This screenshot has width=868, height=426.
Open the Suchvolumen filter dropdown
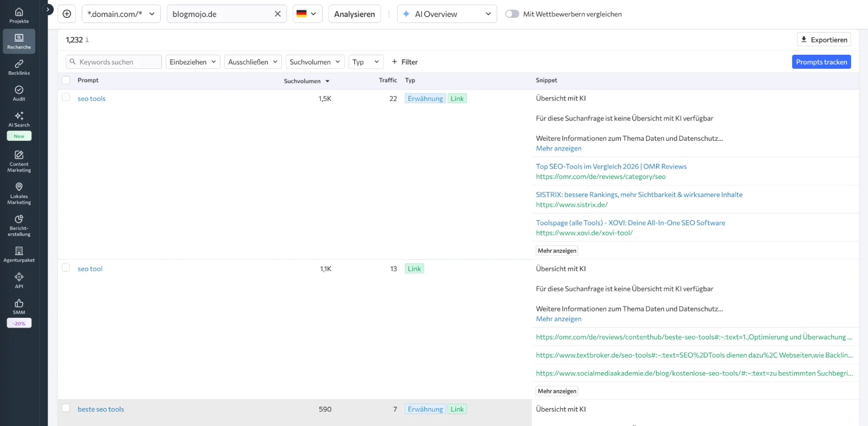pyautogui.click(x=315, y=62)
